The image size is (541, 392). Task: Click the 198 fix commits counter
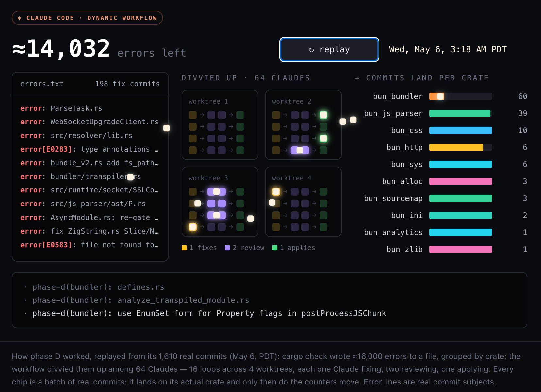tap(127, 84)
